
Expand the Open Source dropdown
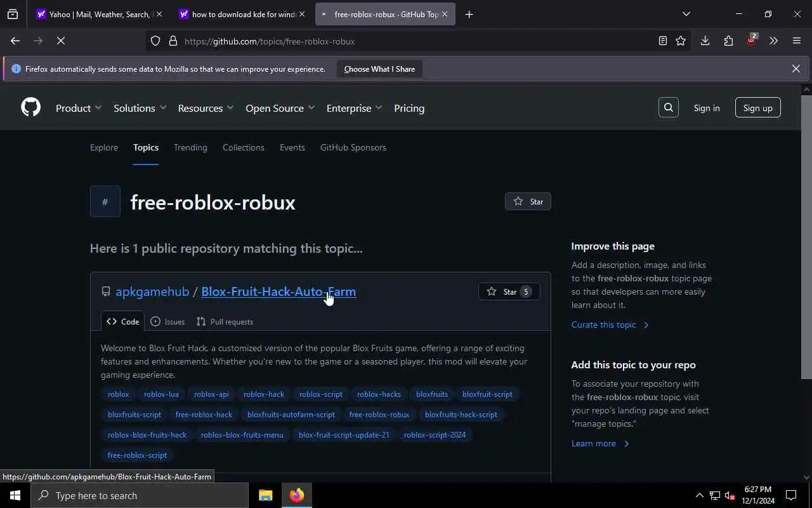pos(280,108)
